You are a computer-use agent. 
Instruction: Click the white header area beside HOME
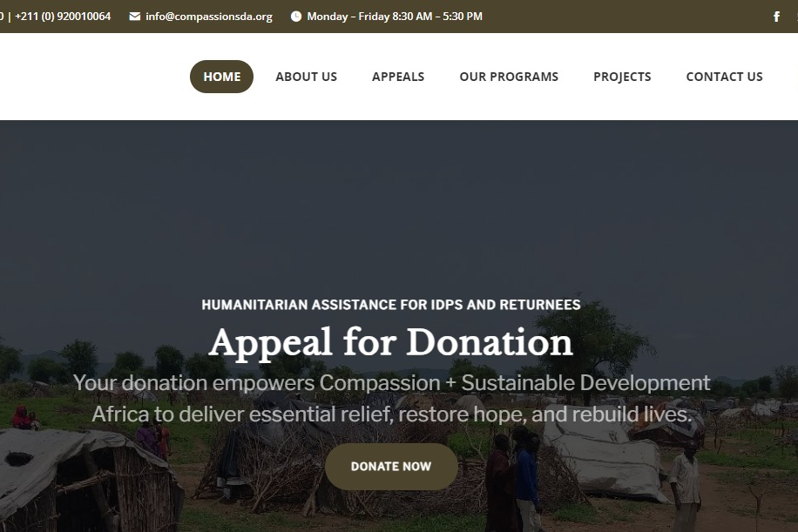pyautogui.click(x=91, y=77)
